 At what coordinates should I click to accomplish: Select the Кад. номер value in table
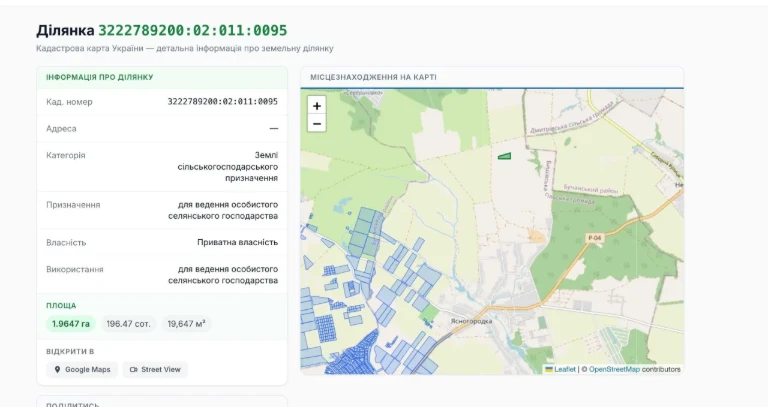tap(223, 101)
